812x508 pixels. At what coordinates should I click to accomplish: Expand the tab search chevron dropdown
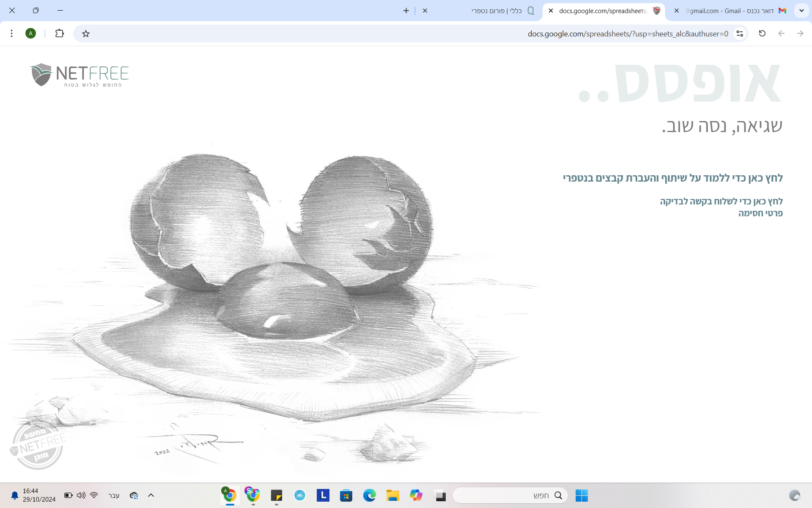pos(801,11)
